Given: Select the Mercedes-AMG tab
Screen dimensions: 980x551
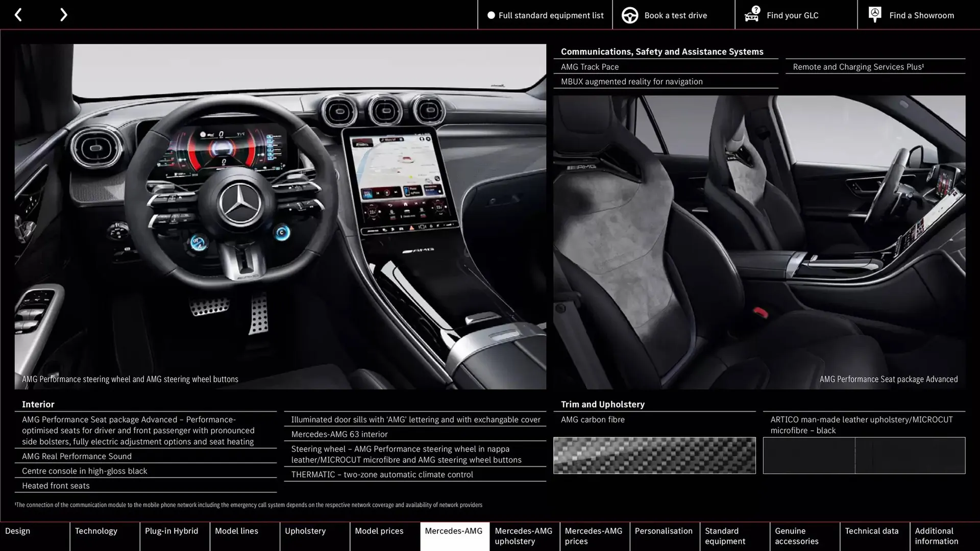Looking at the screenshot, I should 454,536.
